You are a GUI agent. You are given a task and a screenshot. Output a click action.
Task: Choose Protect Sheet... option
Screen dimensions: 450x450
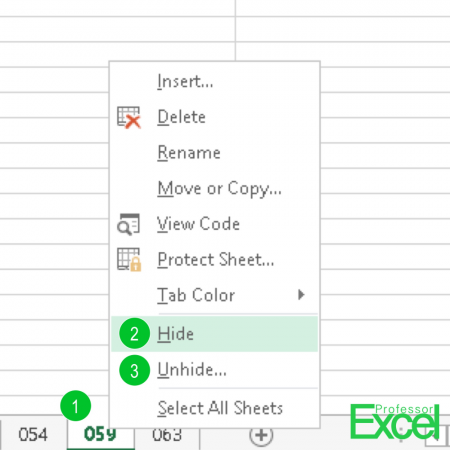coord(214,260)
